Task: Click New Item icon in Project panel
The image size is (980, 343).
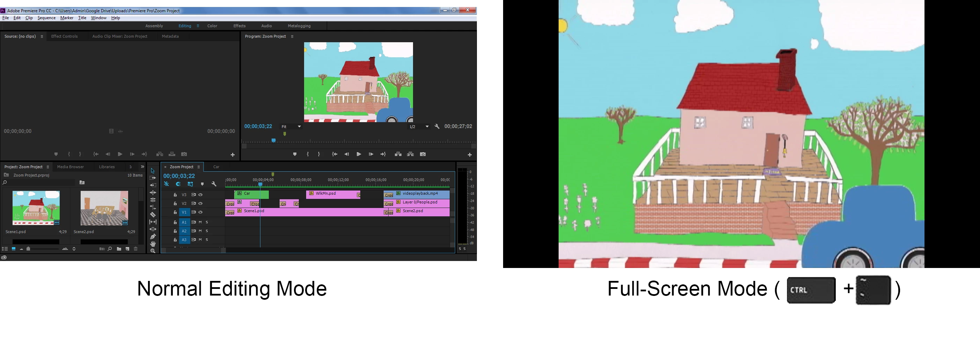Action: pos(127,249)
